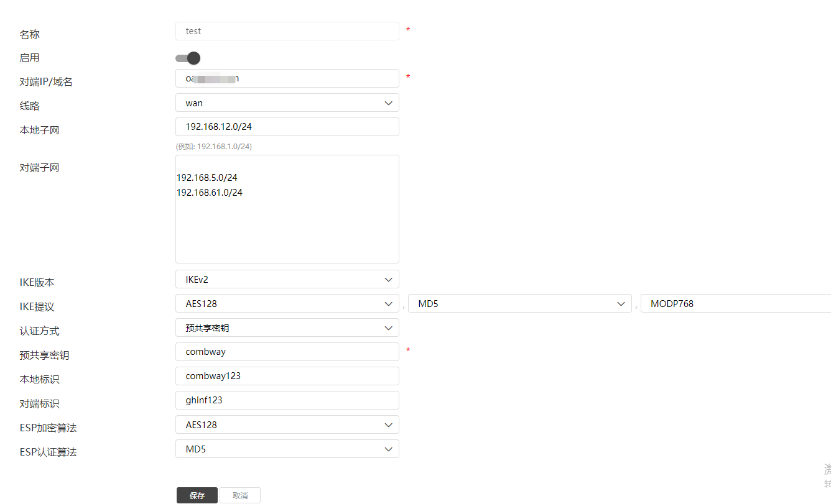The width and height of the screenshot is (831, 504).
Task: Open the ESP加密算法 AES128 dropdown
Action: 287,424
